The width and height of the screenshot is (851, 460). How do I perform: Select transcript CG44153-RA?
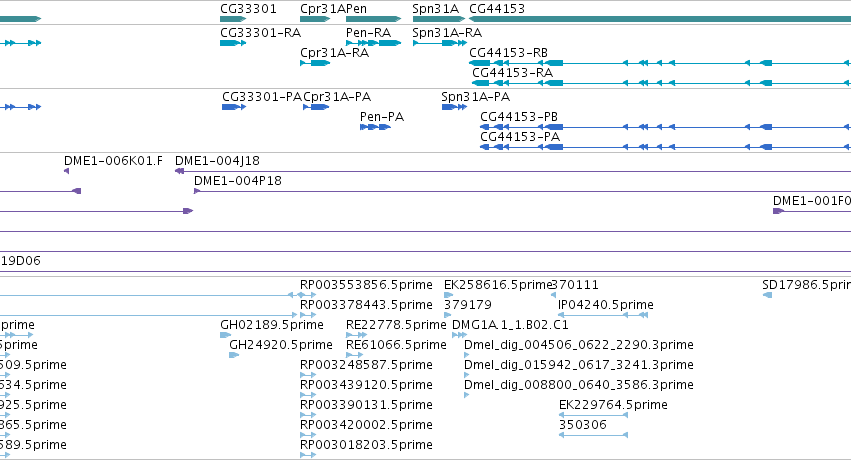click(512, 73)
